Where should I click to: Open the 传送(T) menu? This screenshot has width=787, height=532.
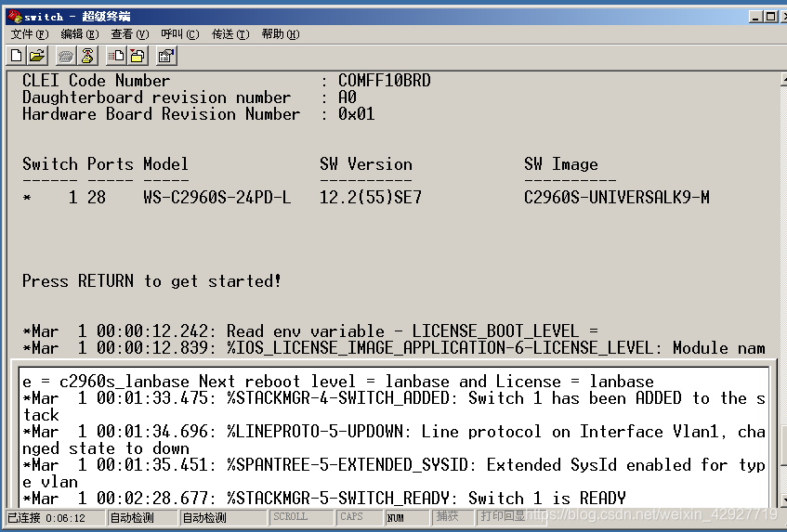click(x=230, y=34)
